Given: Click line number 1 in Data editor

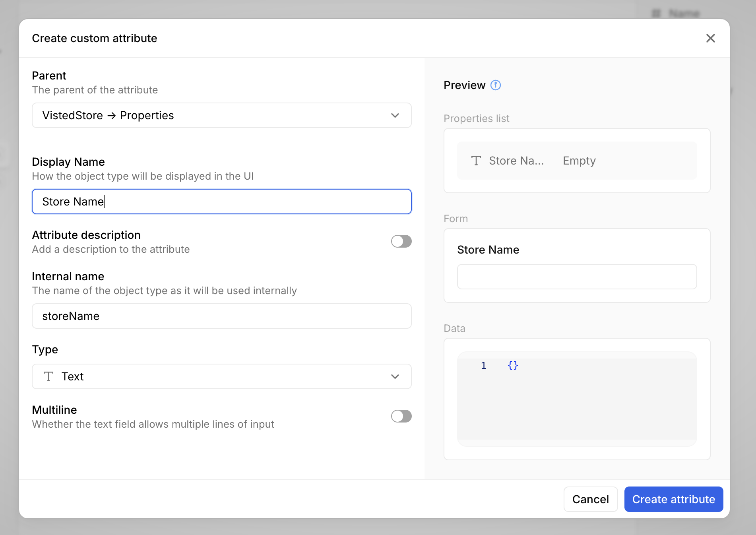Looking at the screenshot, I should tap(483, 365).
